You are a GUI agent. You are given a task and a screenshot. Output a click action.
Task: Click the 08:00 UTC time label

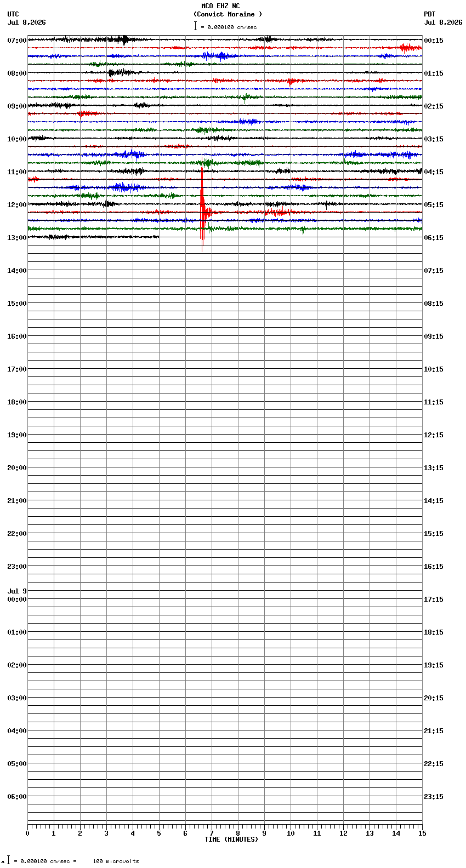coord(16,73)
